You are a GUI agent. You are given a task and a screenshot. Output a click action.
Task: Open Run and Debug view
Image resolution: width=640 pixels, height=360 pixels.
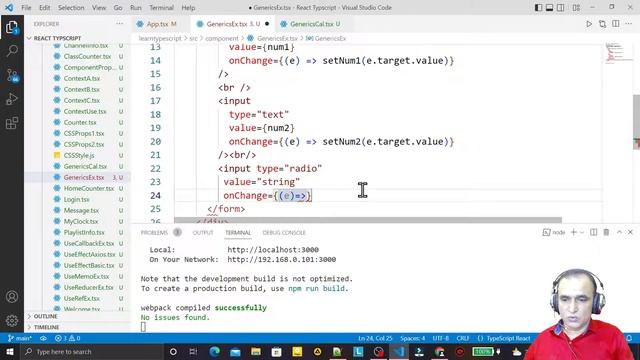[12, 99]
